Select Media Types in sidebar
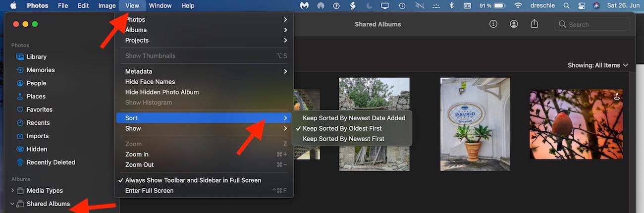644x213 pixels. point(45,190)
